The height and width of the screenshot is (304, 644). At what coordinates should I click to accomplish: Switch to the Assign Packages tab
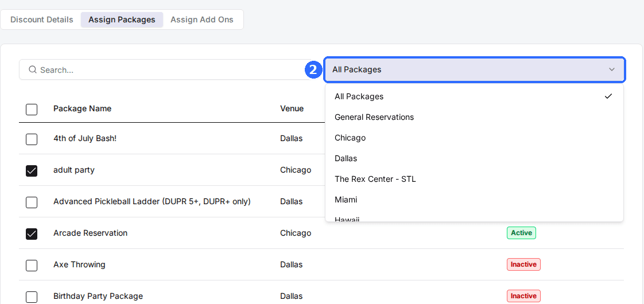click(x=122, y=20)
